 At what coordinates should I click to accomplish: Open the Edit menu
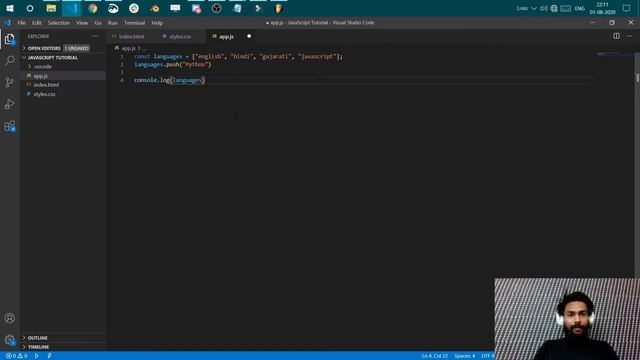pos(37,23)
